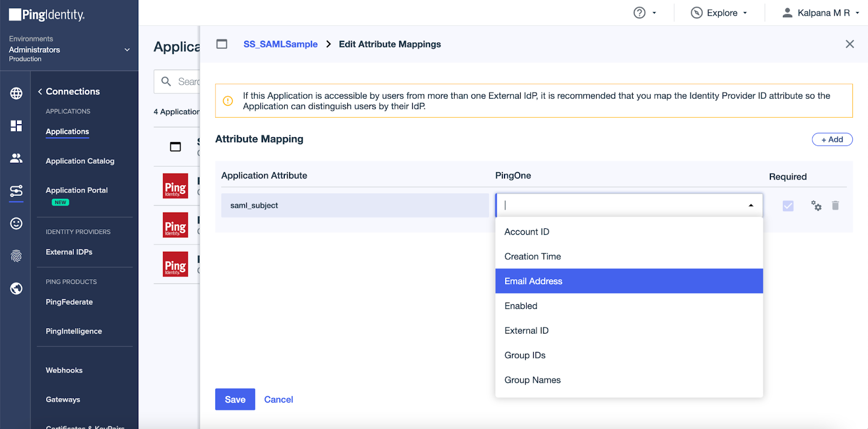Open the Explore dropdown menu

coord(719,13)
